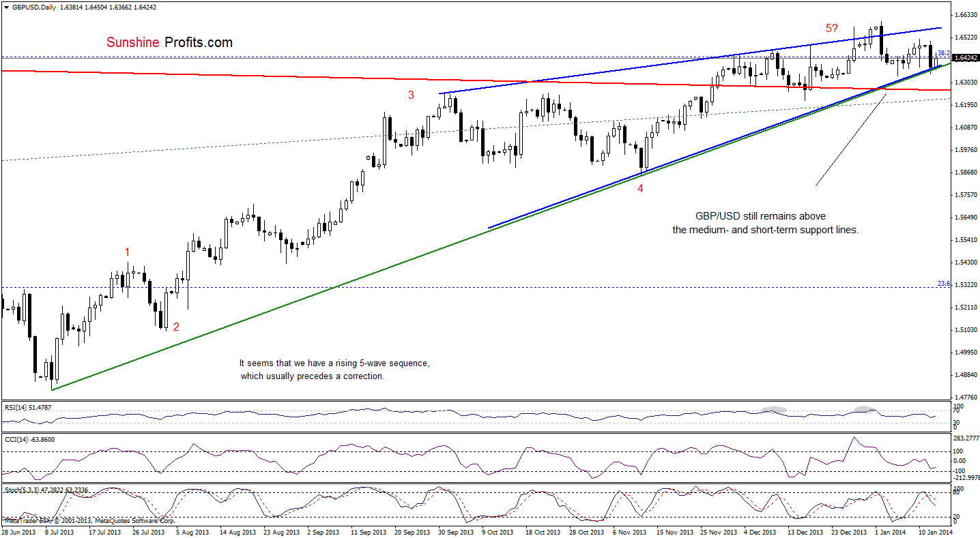Click the 15 Nov 2013 date label
Viewport: 980px width, 538px height.
pyautogui.click(x=674, y=531)
